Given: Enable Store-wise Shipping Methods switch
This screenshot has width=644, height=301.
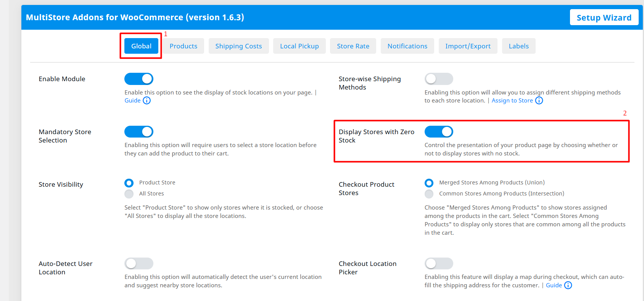Looking at the screenshot, I should (439, 79).
